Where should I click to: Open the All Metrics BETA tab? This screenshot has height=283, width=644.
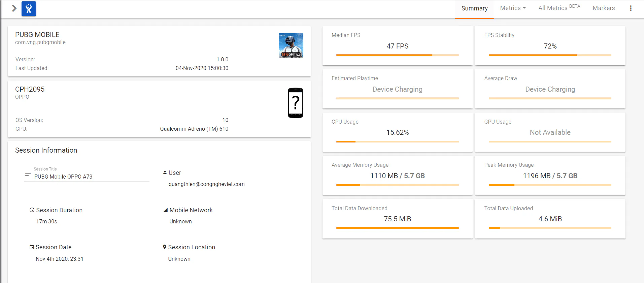(559, 8)
